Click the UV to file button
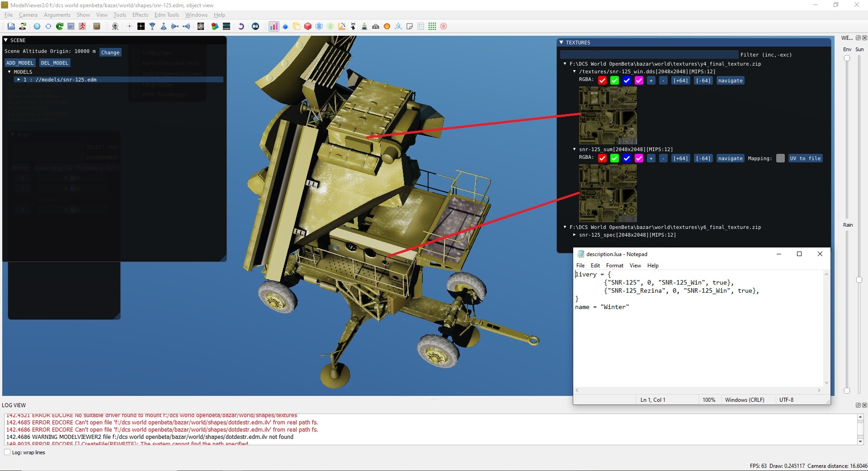Screen dimensions: 868x471 pyautogui.click(x=805, y=158)
